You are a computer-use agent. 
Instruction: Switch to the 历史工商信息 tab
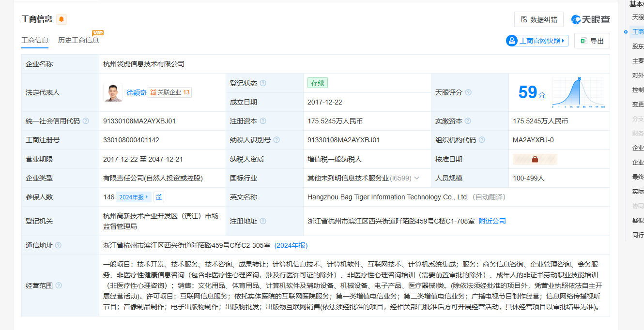click(x=78, y=40)
